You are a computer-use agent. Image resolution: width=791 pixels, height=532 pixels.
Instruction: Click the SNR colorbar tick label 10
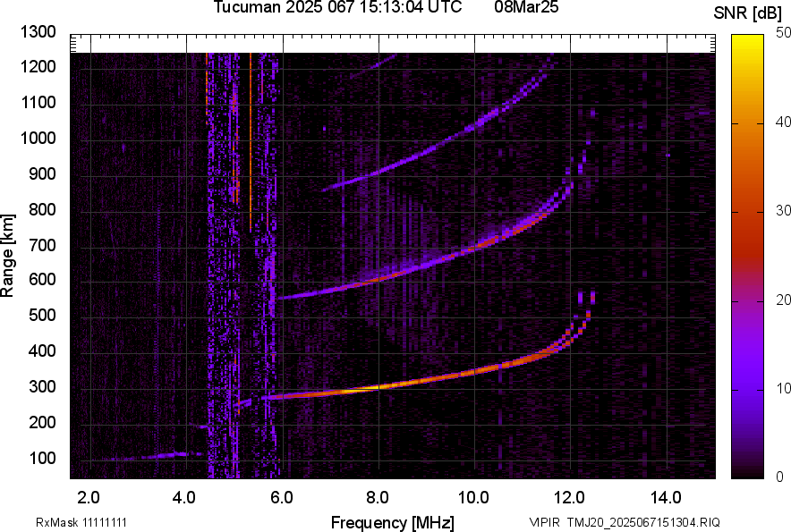tap(784, 389)
